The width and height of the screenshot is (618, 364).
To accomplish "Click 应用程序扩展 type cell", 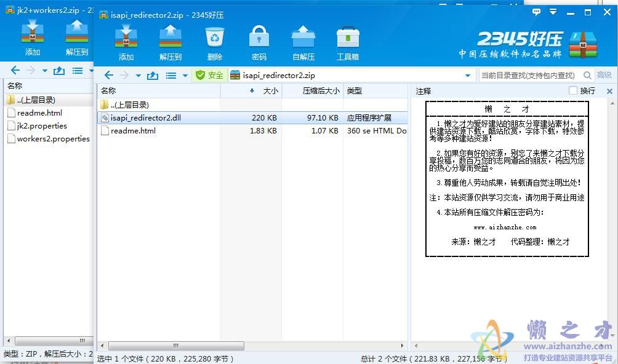I will coord(369,117).
